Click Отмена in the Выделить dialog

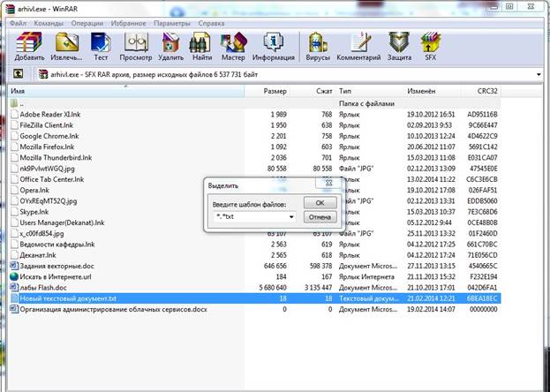320,217
